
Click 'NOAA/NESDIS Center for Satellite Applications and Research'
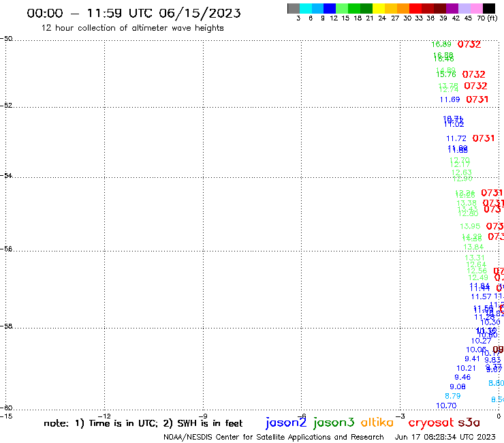click(x=274, y=437)
